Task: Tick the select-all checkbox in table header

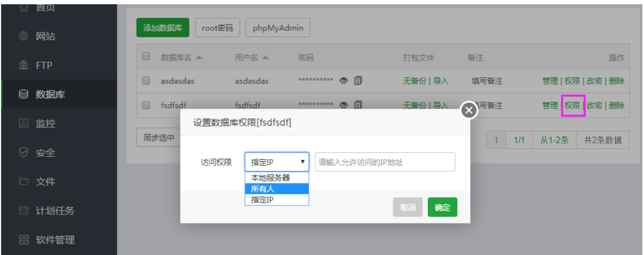Action: pyautogui.click(x=146, y=56)
